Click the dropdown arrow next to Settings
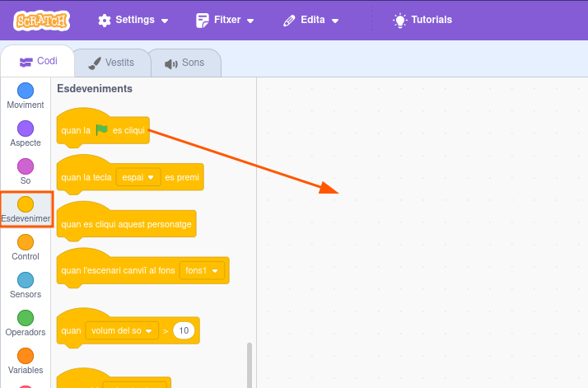The width and height of the screenshot is (588, 388). 165,21
